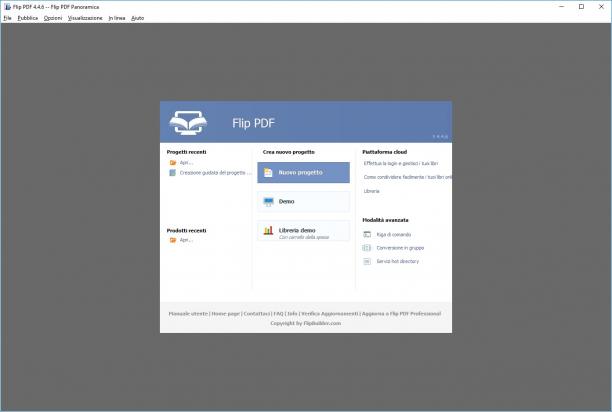Open Libreria link under Piattaforma cloud
Screen dimensions: 612x412
372,191
